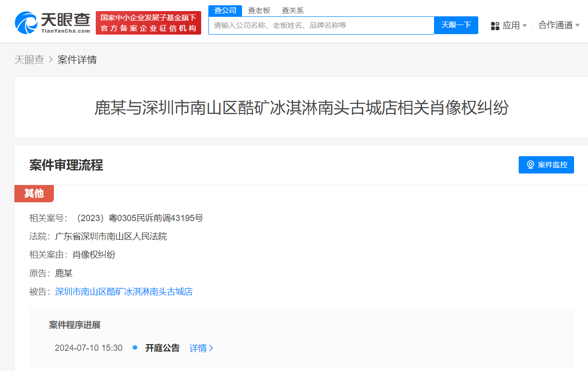The image size is (588, 371).
Task: Click the hearing date 2024-07-10 15:30
Action: click(89, 347)
